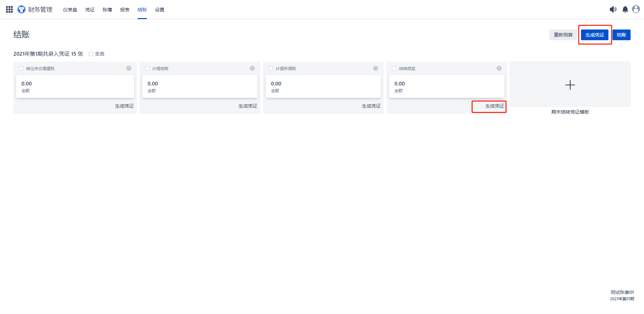Open the 设置 menu
The width and height of the screenshot is (644, 314).
pos(160,10)
